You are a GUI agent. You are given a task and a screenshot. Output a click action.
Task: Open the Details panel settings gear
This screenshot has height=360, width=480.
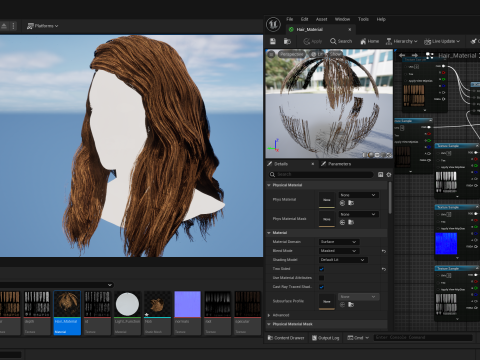click(389, 174)
